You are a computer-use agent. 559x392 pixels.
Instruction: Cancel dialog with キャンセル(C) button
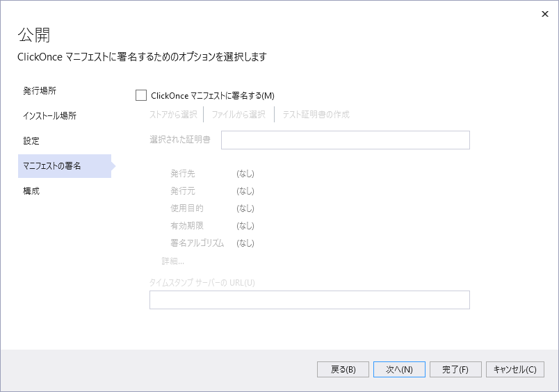point(515,370)
